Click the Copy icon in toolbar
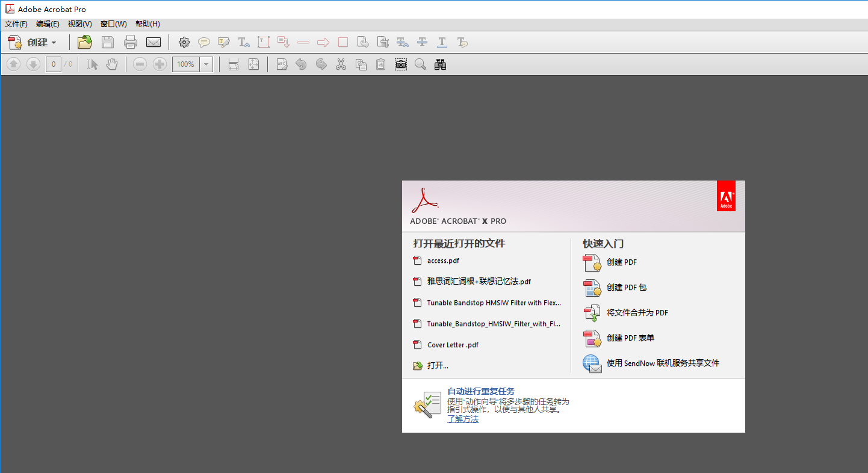 tap(361, 64)
